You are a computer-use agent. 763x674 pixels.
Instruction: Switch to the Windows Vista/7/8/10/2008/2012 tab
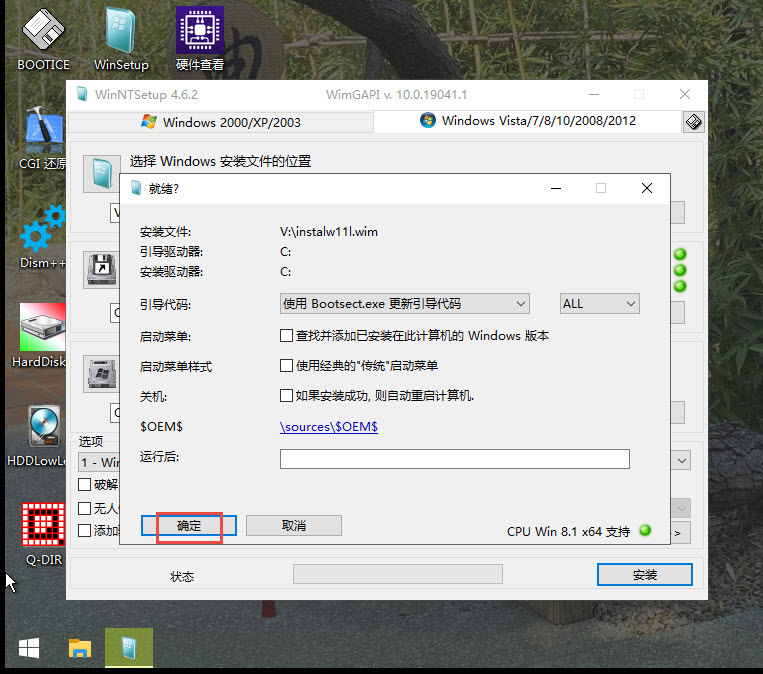[527, 121]
